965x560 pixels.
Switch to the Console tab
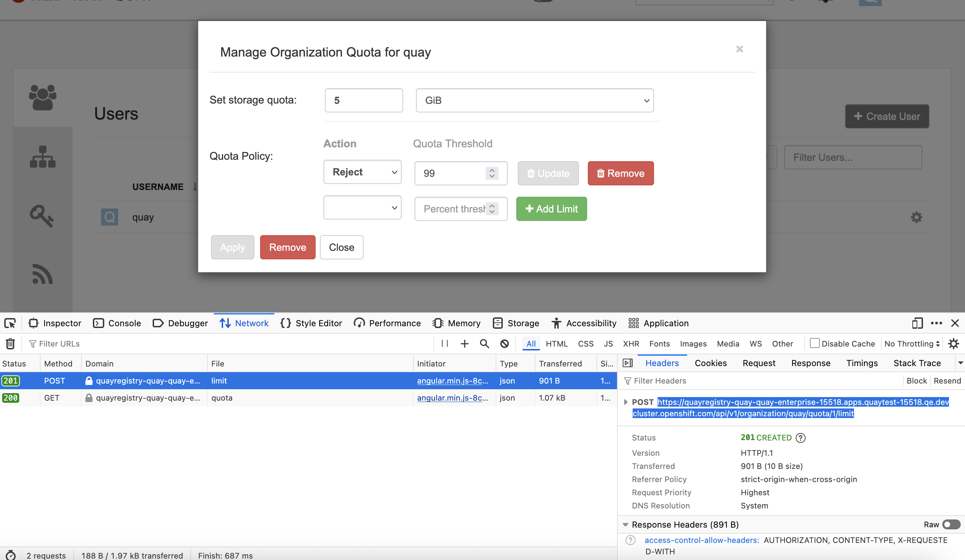click(x=117, y=323)
